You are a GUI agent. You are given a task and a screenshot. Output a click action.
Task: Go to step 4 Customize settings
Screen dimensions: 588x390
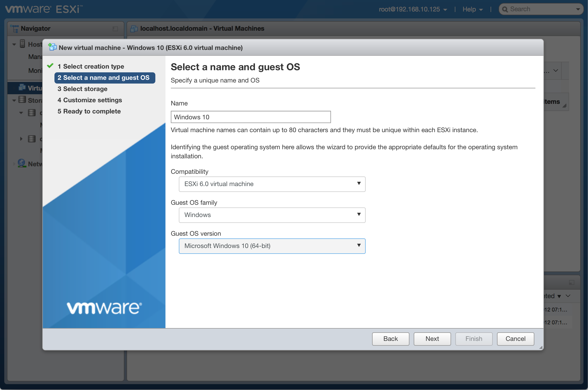(x=90, y=100)
